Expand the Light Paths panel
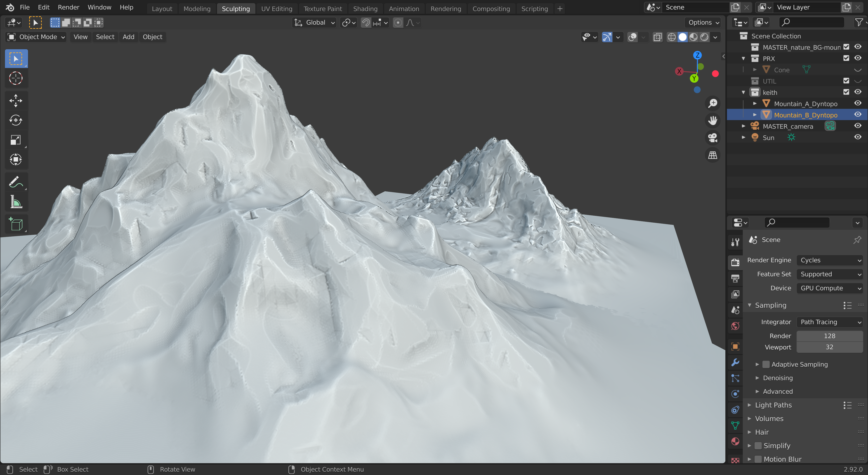This screenshot has width=868, height=475. coord(773,405)
